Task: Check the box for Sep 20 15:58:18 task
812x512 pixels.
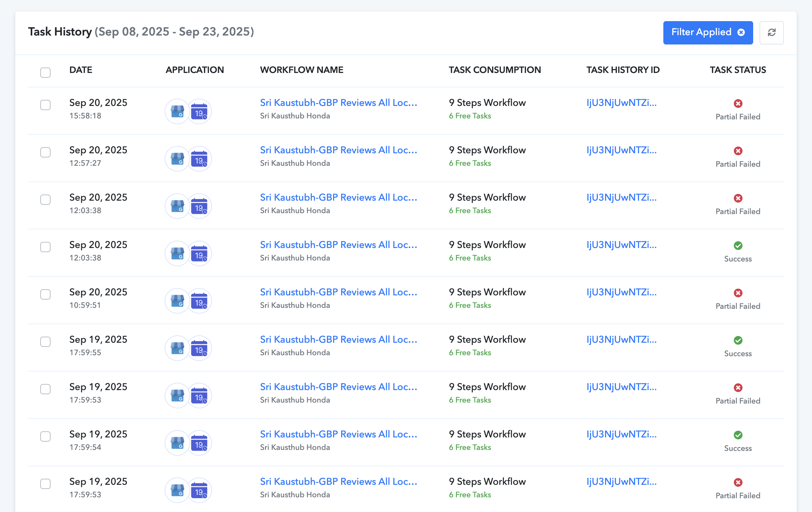Action: coord(45,105)
